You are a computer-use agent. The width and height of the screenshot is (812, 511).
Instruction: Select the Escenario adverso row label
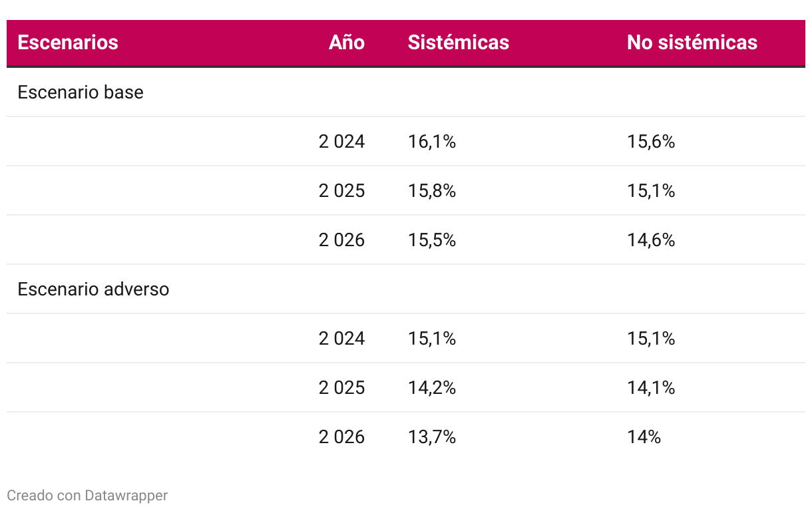(x=93, y=289)
